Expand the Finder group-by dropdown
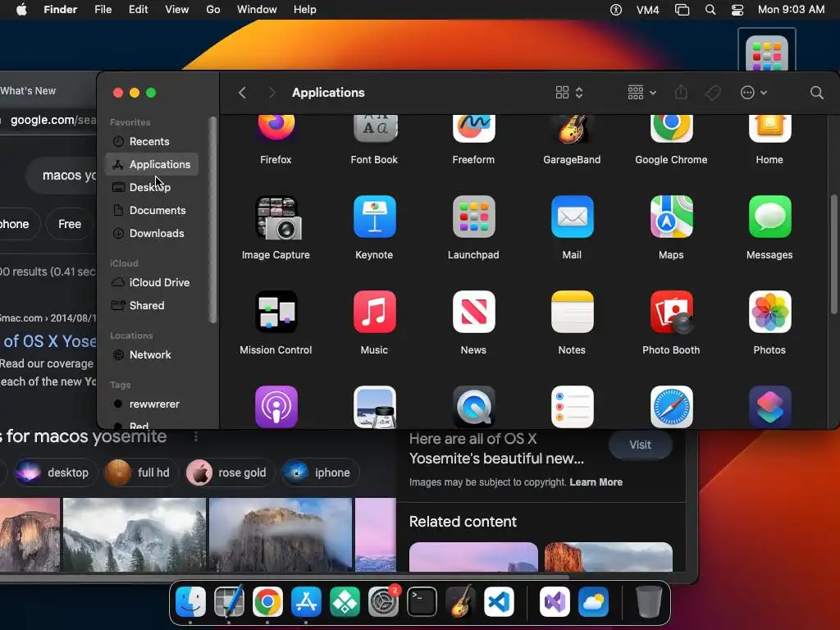The image size is (840, 630). point(641,93)
